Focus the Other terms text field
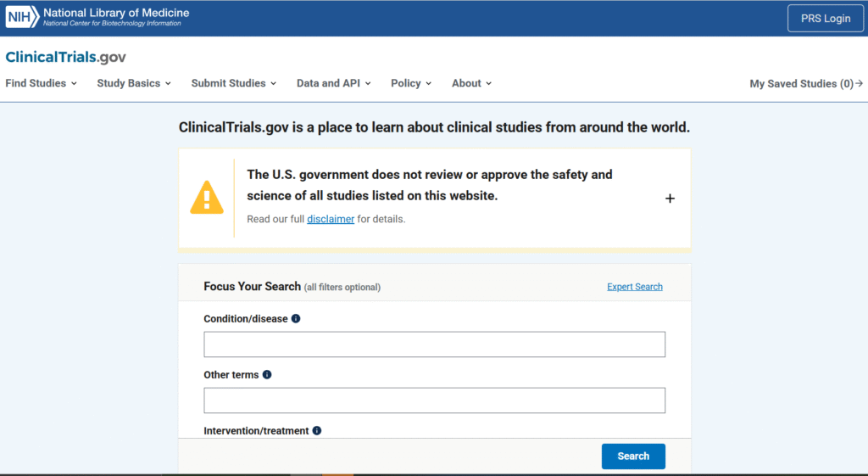Viewport: 868px width, 476px height. pyautogui.click(x=434, y=400)
